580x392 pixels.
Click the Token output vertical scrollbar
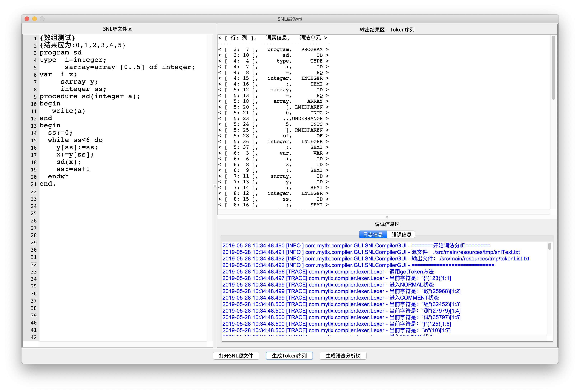553,68
